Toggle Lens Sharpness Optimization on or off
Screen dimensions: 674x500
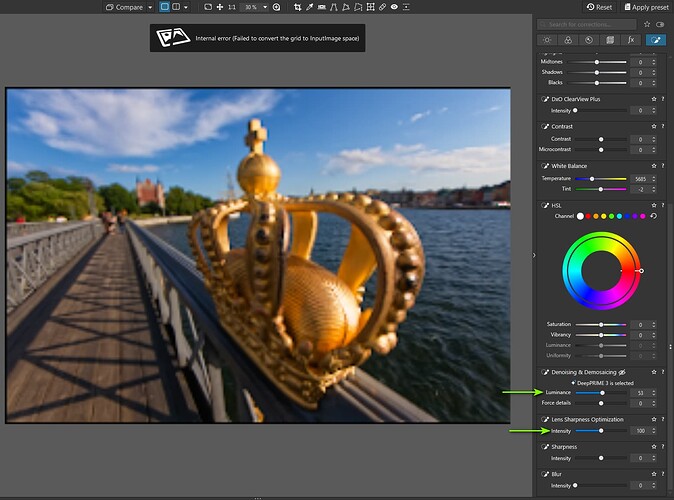[x=545, y=420]
